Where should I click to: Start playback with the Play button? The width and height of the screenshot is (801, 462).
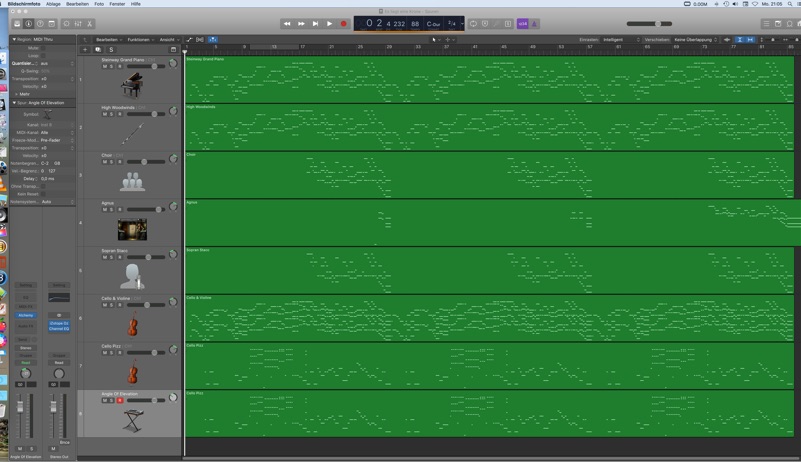tap(329, 24)
